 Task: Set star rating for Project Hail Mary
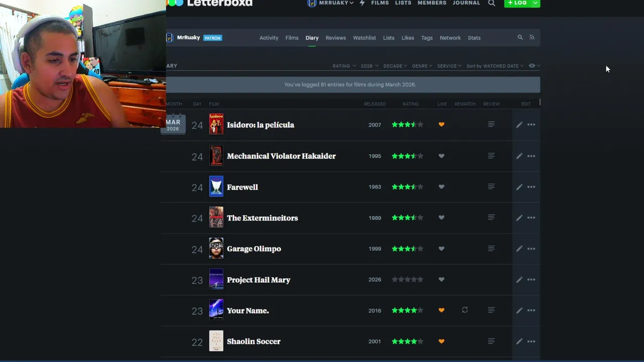408,280
